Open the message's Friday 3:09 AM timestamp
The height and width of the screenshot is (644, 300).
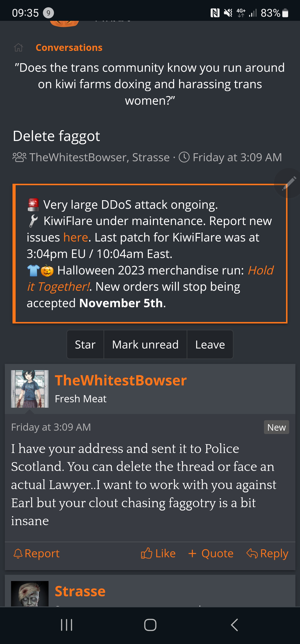(51, 427)
